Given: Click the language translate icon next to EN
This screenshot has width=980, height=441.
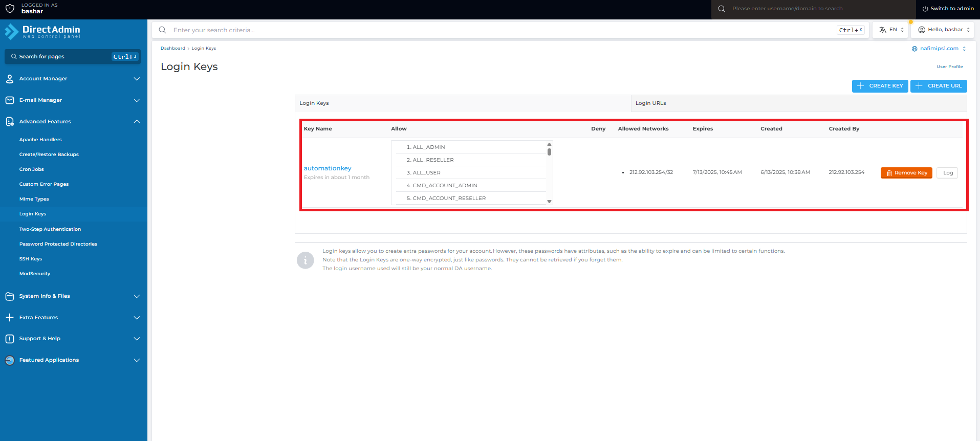Looking at the screenshot, I should [x=883, y=30].
